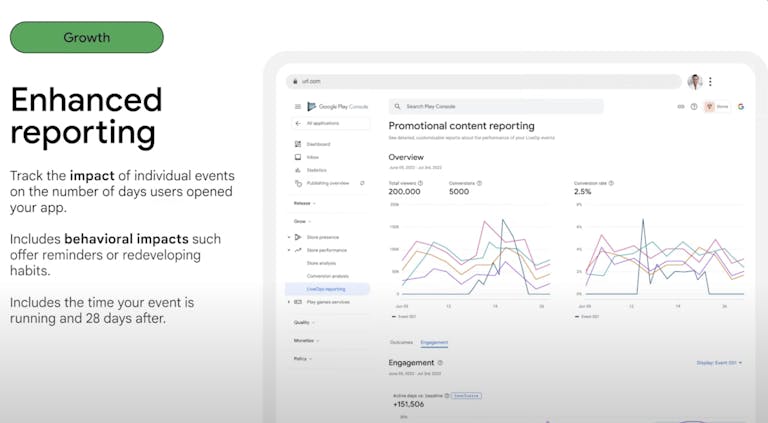Click the Store performance trend icon
Viewport: 768px width, 423px height.
point(298,250)
